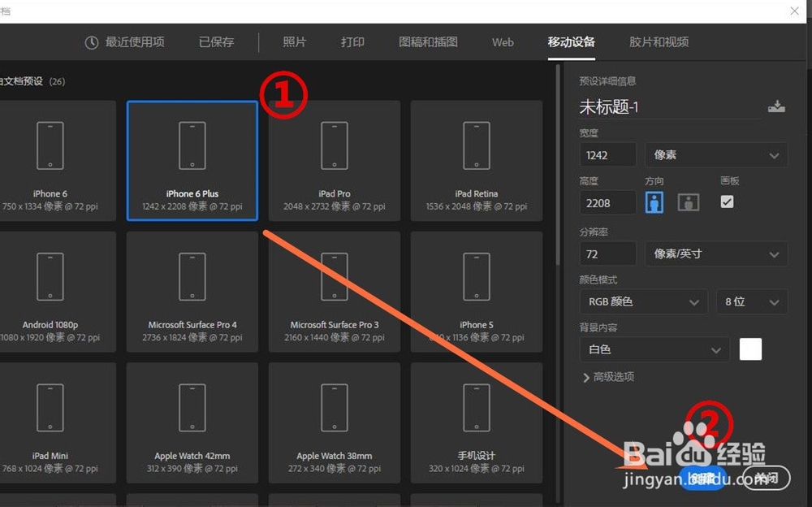This screenshot has width=812, height=507.
Task: Click the resolution field showing 72
Action: point(608,254)
